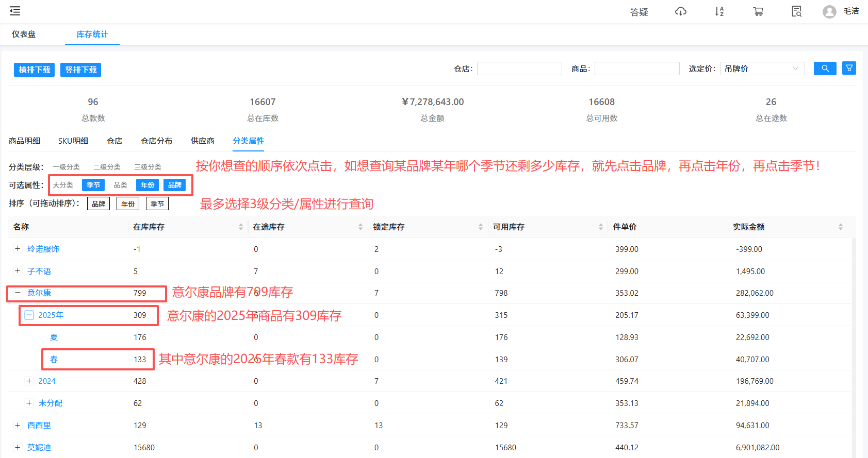Click the 未分配 row link
This screenshot has height=458, width=868.
pyautogui.click(x=51, y=403)
